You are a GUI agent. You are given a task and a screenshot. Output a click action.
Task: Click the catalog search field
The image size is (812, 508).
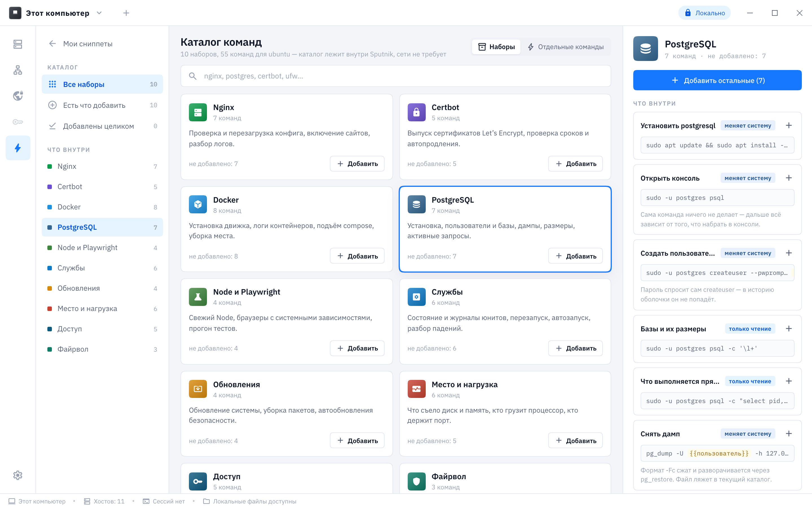[x=396, y=76]
